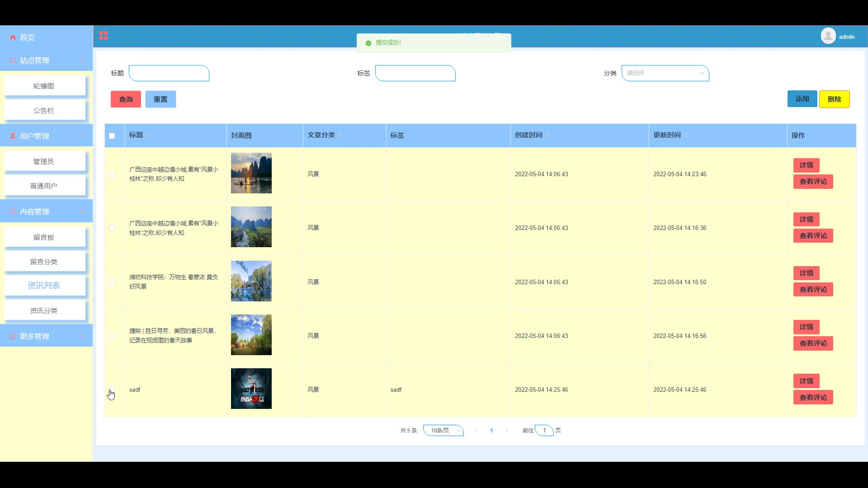Click the 站点管理 monitor icon

13,61
